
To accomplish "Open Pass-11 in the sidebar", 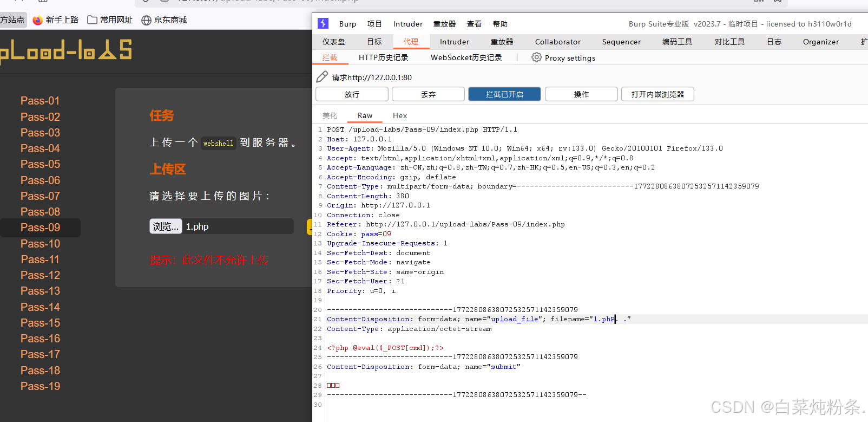I will click(40, 259).
